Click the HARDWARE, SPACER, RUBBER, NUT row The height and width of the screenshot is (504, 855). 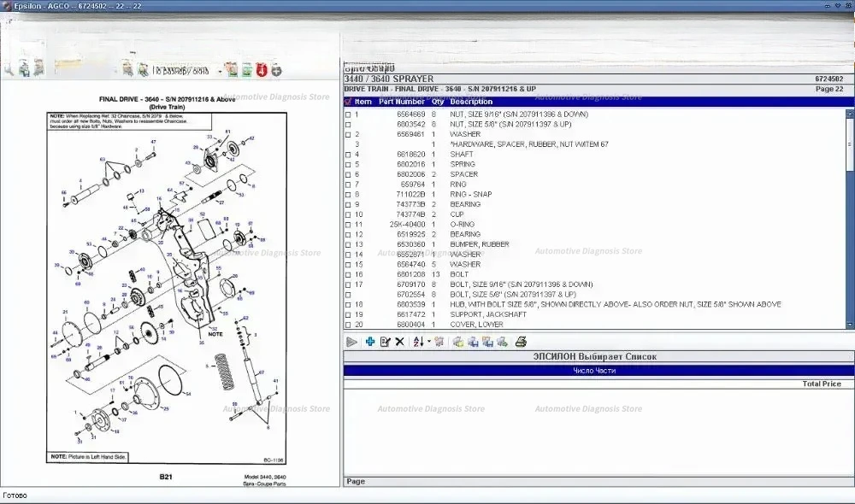point(594,144)
